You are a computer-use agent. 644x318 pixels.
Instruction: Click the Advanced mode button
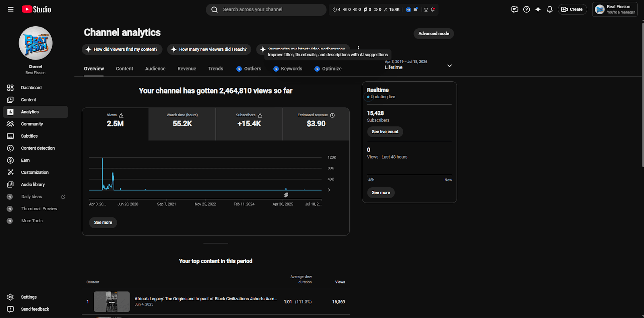click(433, 33)
